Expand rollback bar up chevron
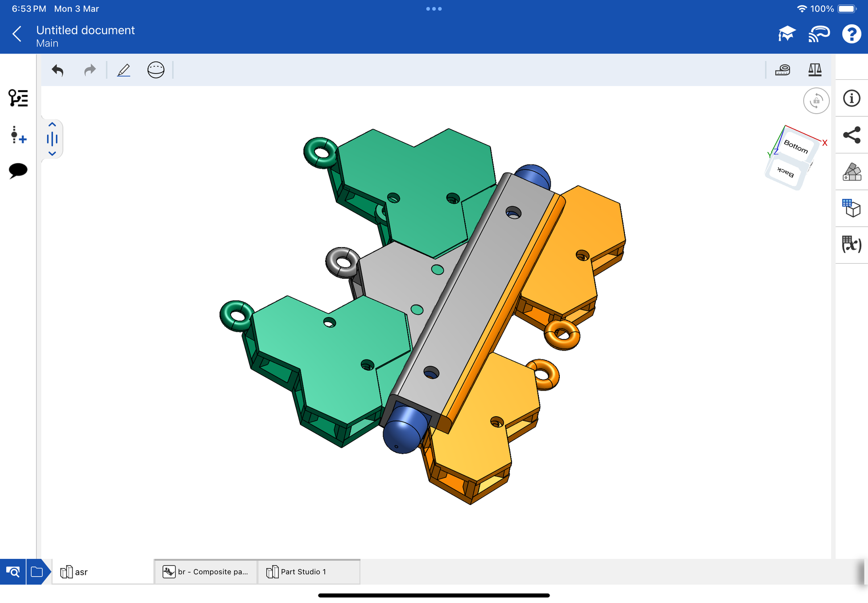This screenshot has height=603, width=868. 52,124
